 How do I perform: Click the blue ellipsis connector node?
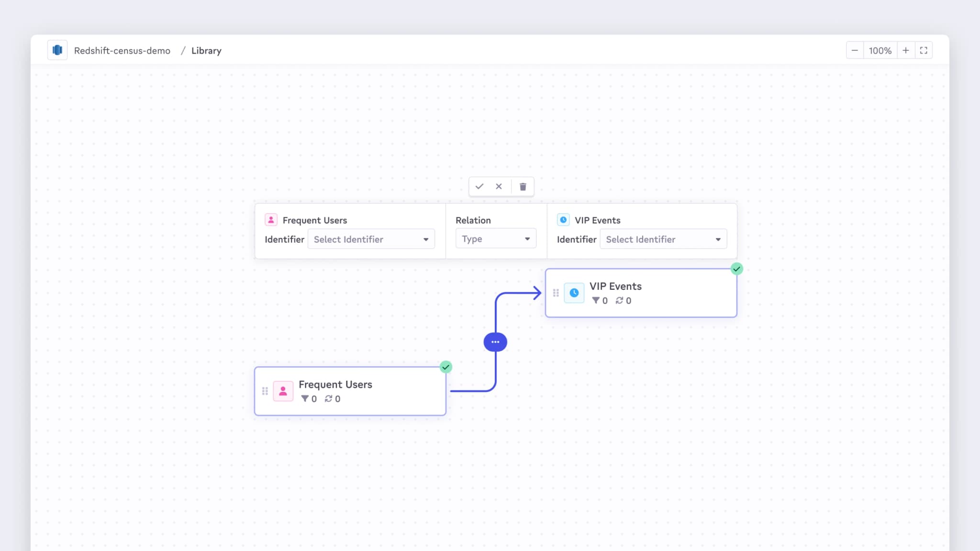(x=495, y=342)
